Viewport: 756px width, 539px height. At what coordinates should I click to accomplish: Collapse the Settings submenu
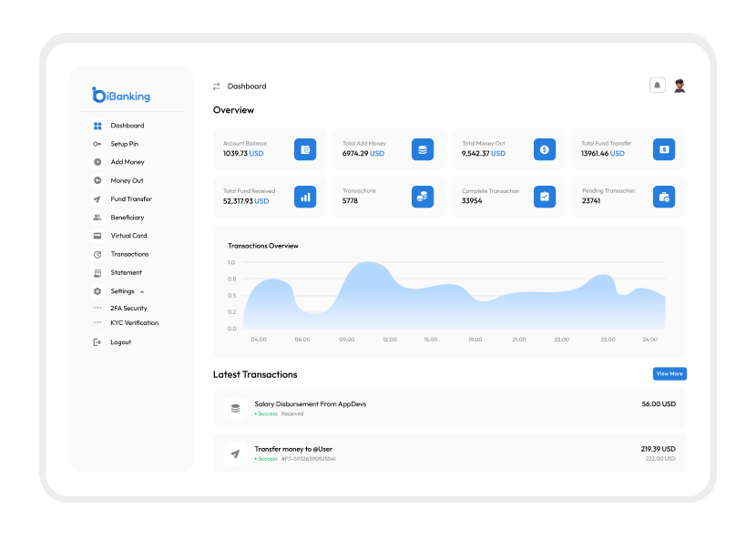coord(142,291)
